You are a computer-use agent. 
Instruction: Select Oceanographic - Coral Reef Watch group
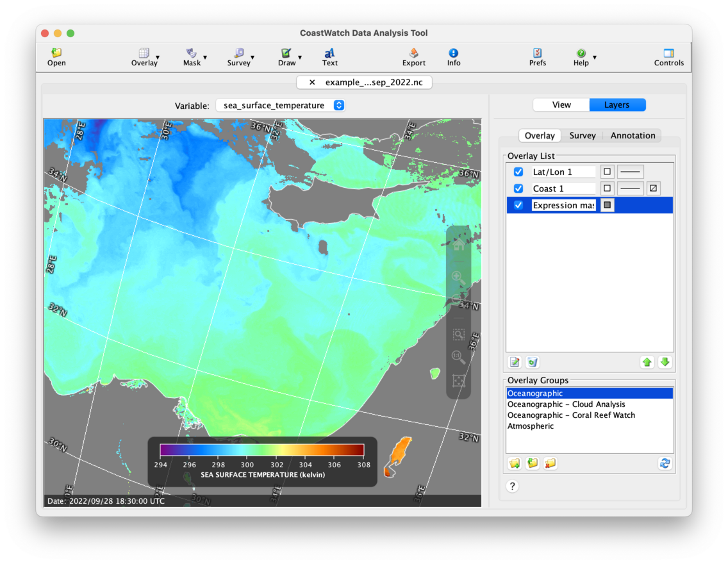[x=571, y=415]
